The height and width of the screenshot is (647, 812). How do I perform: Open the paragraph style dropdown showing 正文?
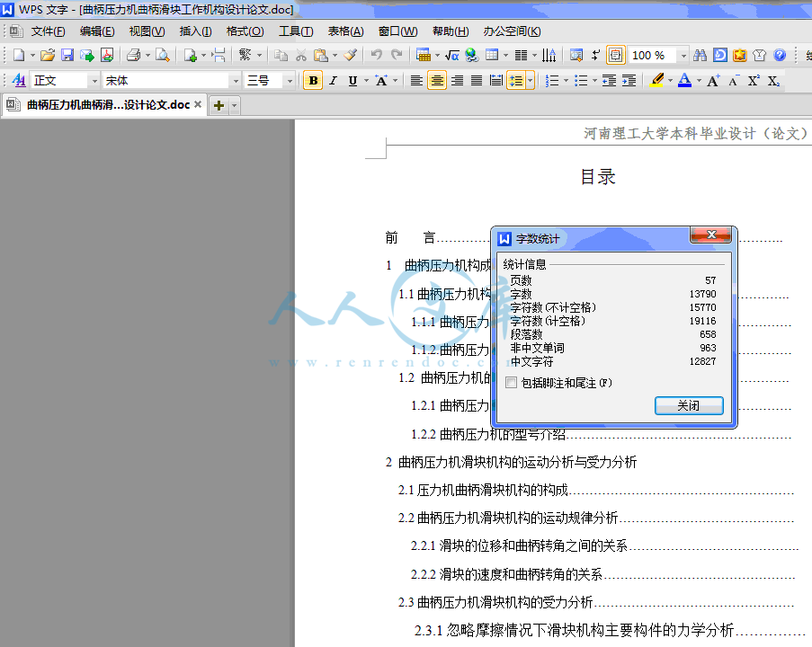coord(94,81)
